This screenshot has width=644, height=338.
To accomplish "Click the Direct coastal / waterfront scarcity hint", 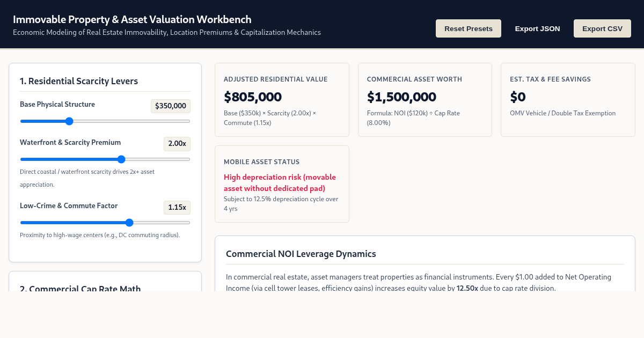I will pyautogui.click(x=87, y=178).
